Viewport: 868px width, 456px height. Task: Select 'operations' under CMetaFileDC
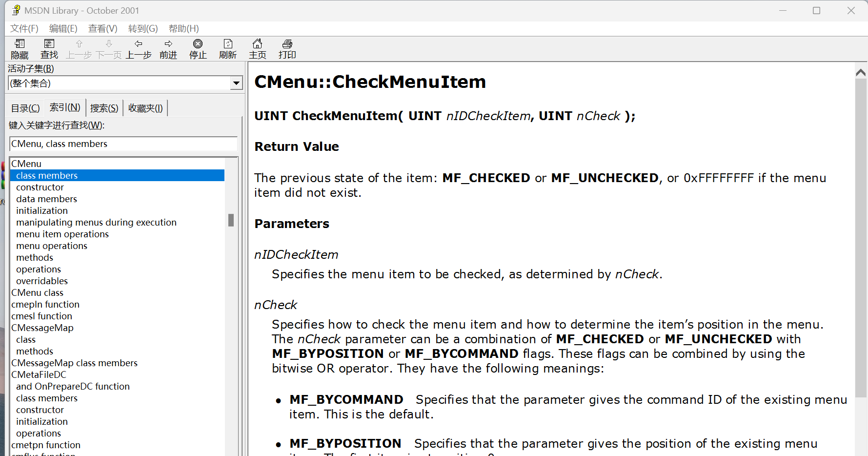39,433
